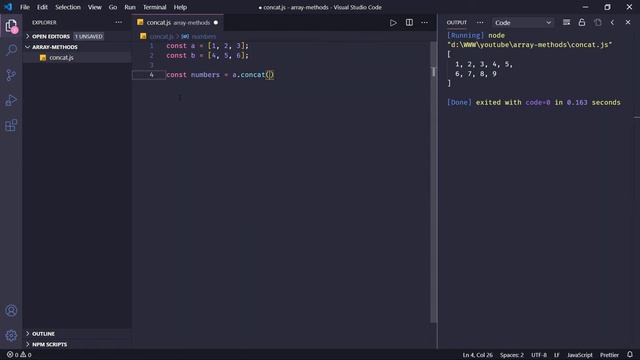The width and height of the screenshot is (640, 360).
Task: Open Explorer panel More Actions ellipsis
Action: pyautogui.click(x=118, y=22)
